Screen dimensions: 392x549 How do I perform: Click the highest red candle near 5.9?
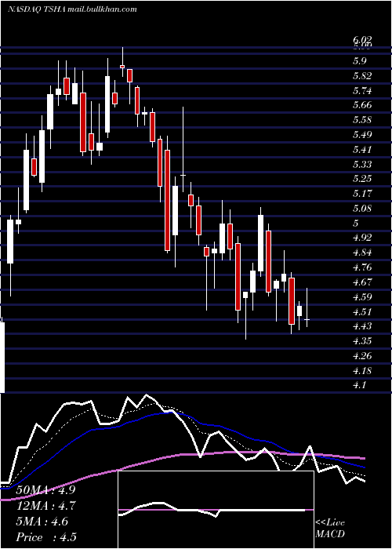[122, 66]
